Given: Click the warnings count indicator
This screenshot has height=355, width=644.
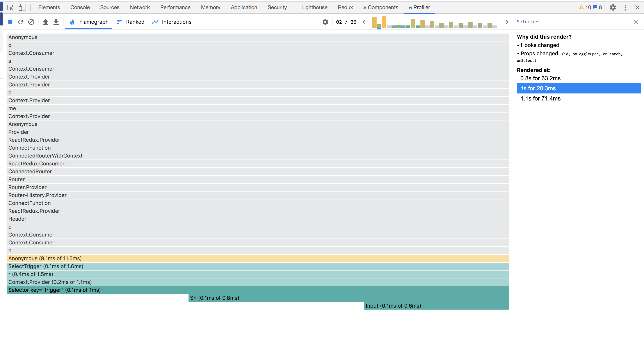Looking at the screenshot, I should point(585,7).
